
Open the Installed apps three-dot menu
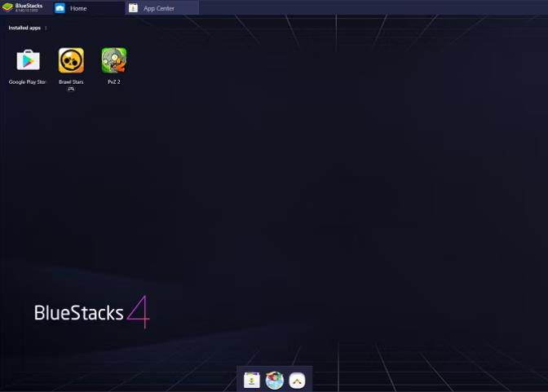pyautogui.click(x=46, y=28)
